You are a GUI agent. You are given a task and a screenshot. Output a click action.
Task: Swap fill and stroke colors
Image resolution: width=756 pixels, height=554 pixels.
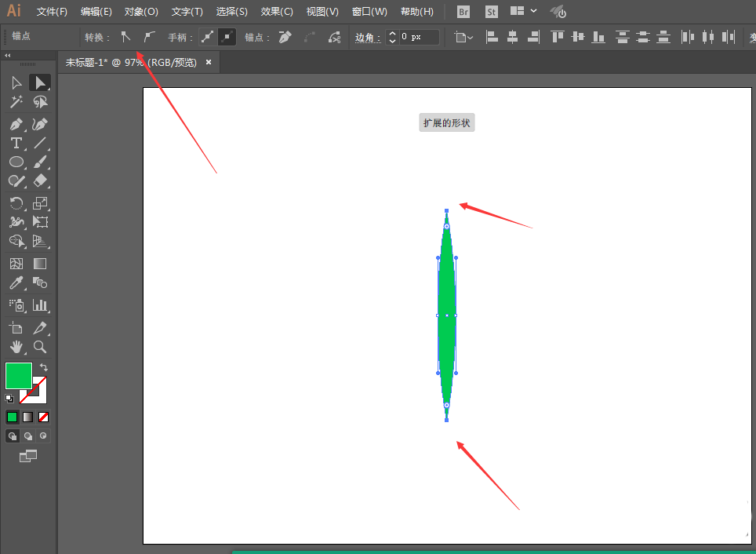pyautogui.click(x=44, y=367)
